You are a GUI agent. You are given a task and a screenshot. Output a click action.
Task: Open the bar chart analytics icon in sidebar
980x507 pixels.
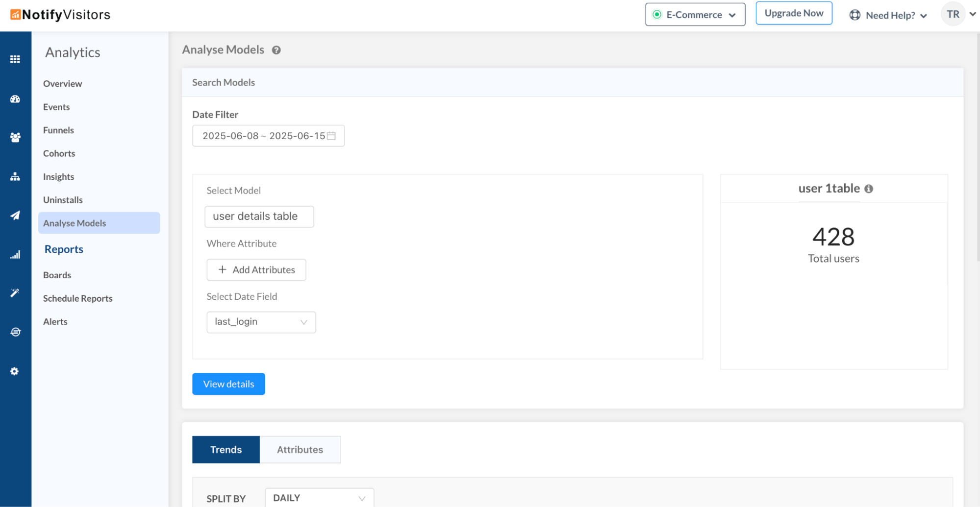click(15, 255)
